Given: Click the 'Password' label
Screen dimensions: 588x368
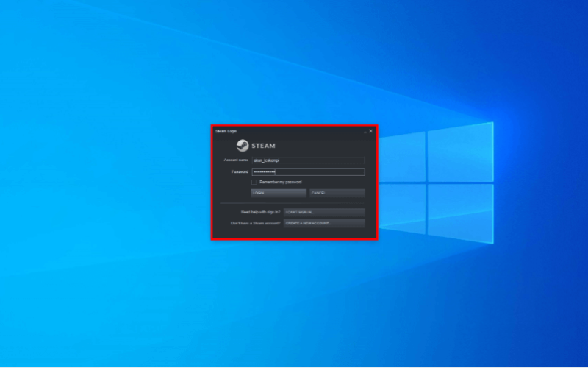Looking at the screenshot, I should coord(240,171).
